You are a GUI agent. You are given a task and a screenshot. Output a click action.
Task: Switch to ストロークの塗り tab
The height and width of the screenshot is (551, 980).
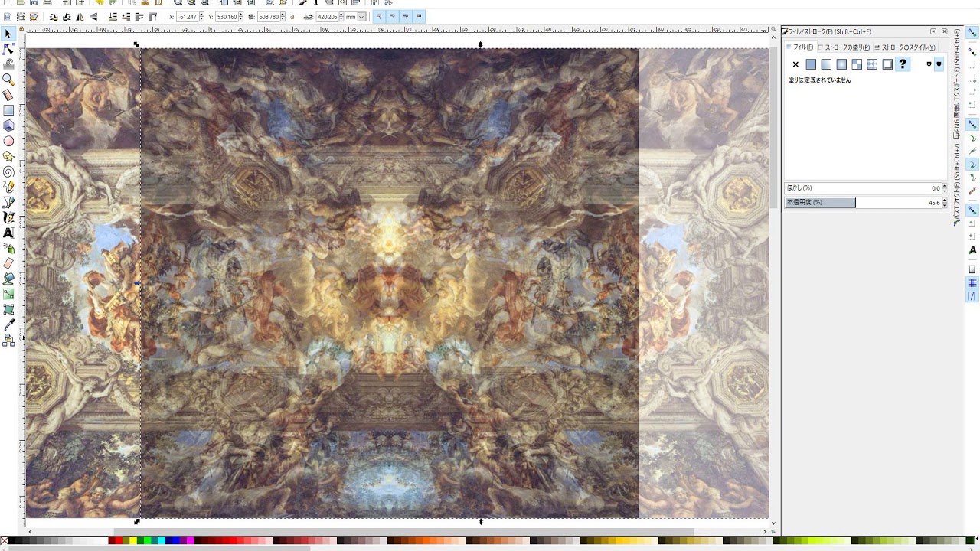pyautogui.click(x=844, y=47)
